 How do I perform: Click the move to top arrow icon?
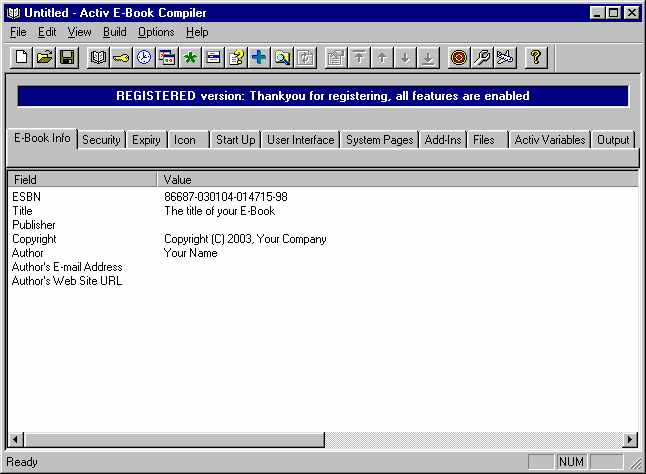[x=359, y=57]
